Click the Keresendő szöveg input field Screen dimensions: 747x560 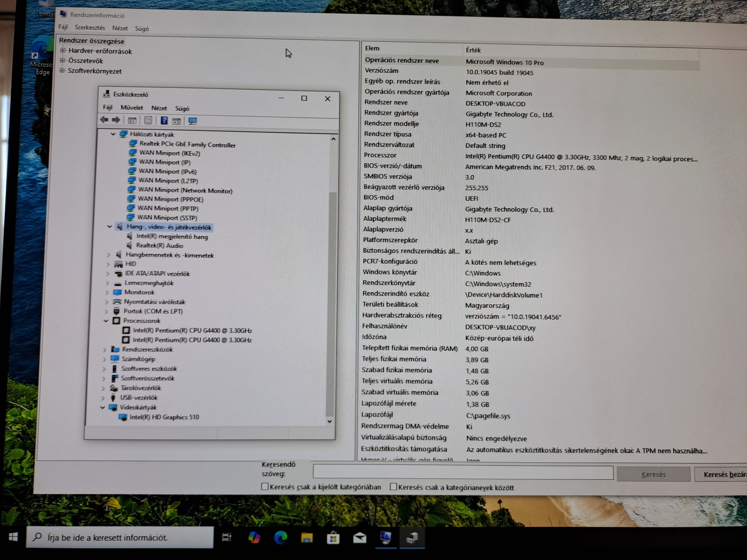pos(463,472)
